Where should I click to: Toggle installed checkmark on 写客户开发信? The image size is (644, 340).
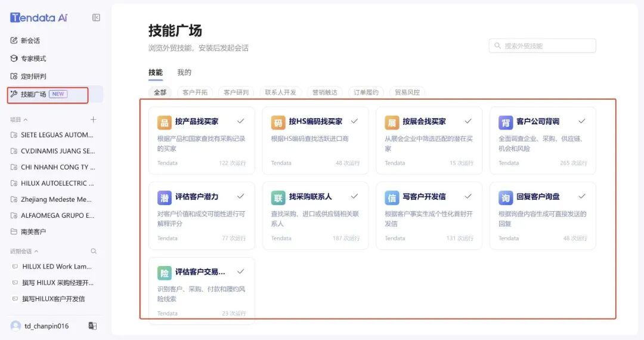click(x=468, y=196)
